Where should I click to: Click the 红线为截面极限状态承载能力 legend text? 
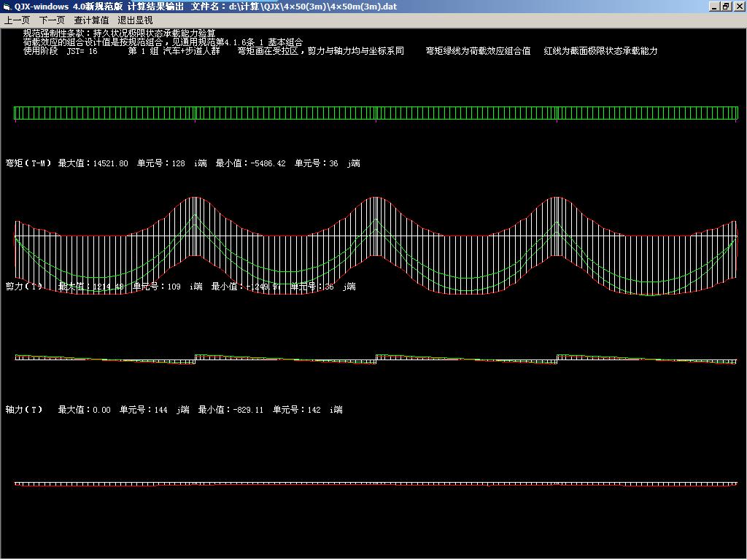click(x=601, y=51)
